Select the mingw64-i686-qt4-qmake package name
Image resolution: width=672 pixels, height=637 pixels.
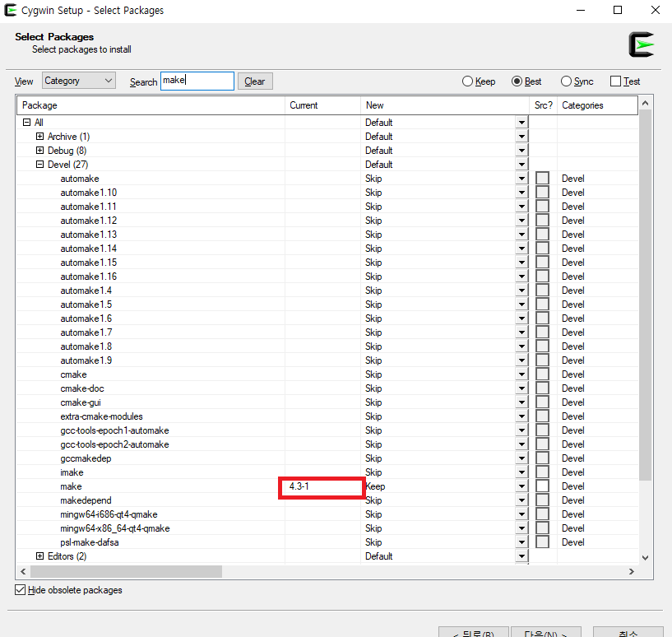109,514
